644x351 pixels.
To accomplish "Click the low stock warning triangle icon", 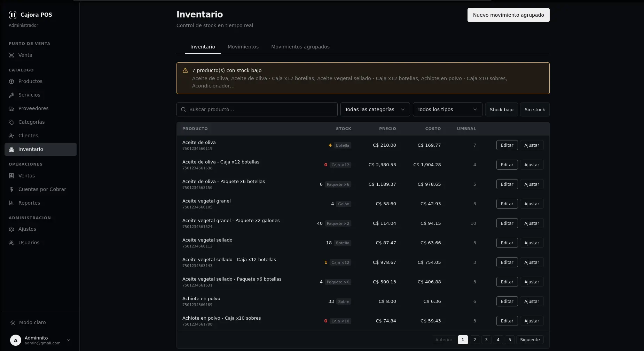I will tap(185, 70).
